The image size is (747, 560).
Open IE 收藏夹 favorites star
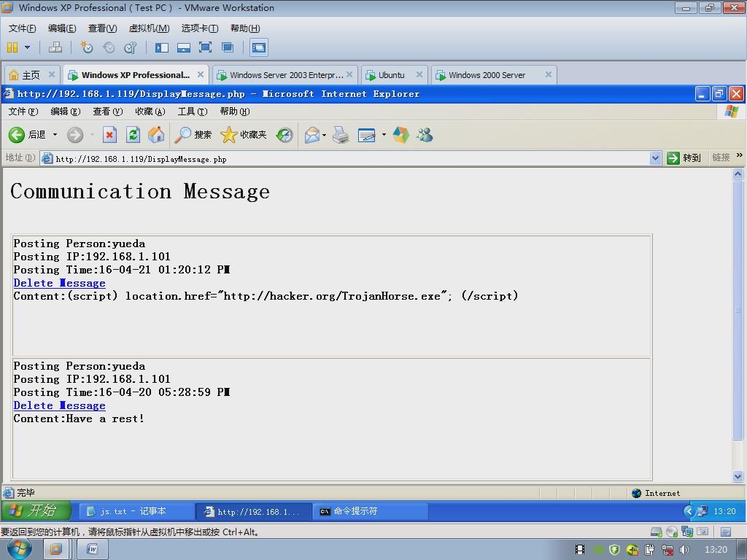pos(244,135)
